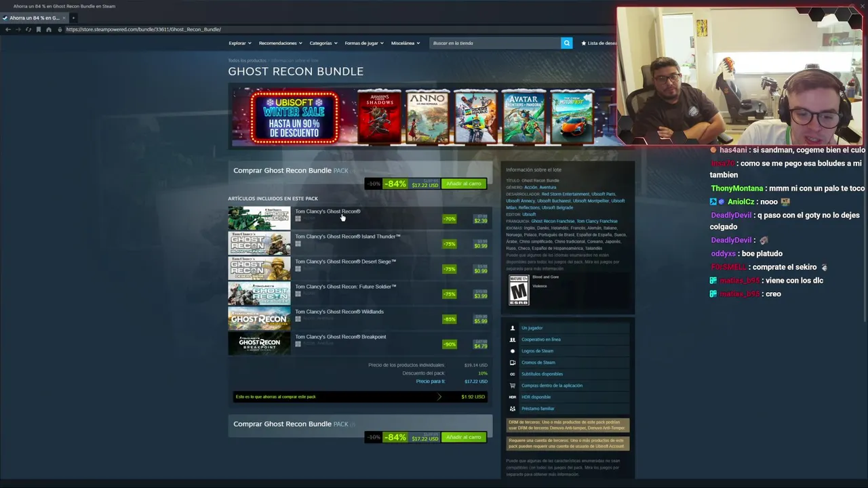868x488 pixels.
Task: Expand the Recomendaciones menu
Action: coord(281,43)
